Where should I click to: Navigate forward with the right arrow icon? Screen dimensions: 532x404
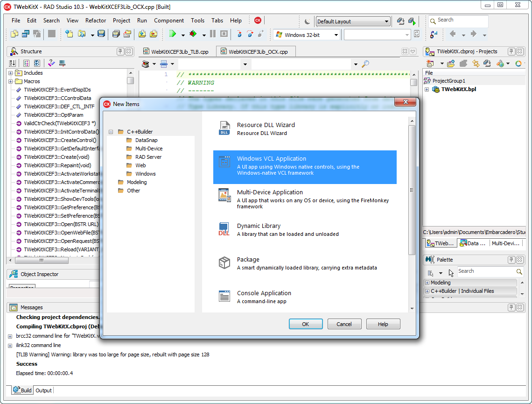click(474, 34)
